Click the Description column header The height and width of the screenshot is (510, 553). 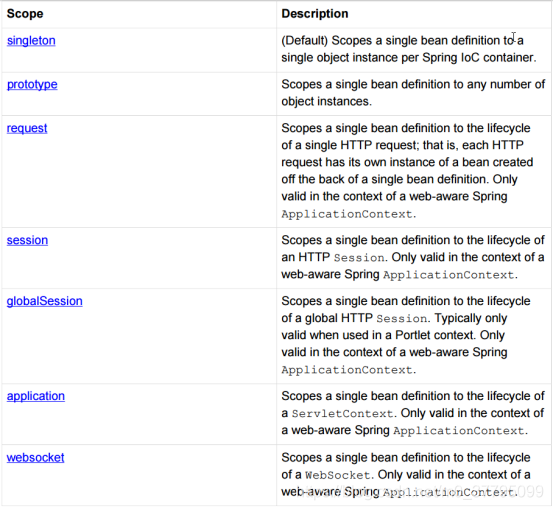(315, 14)
